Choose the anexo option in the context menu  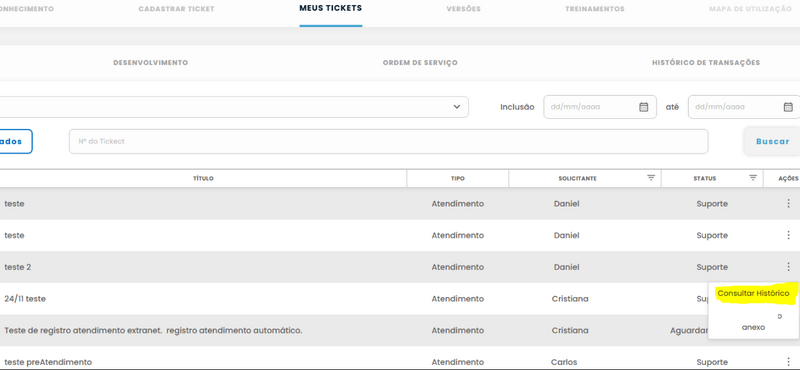coord(753,327)
